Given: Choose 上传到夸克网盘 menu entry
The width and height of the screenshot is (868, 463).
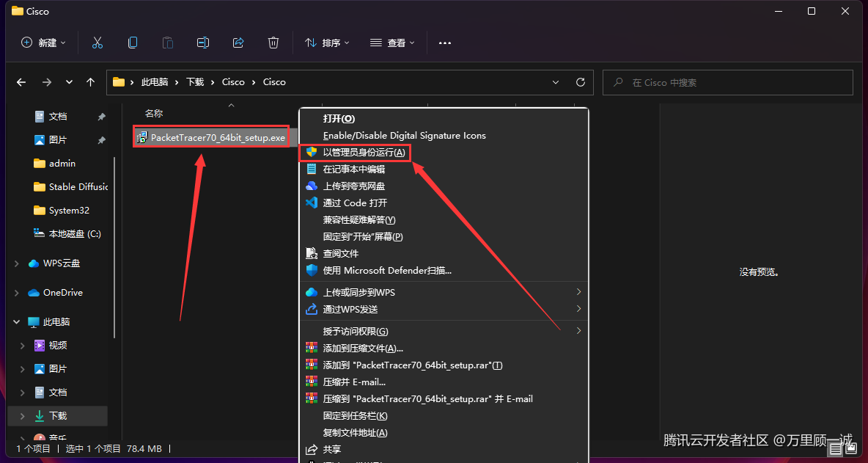Looking at the screenshot, I should pos(354,186).
